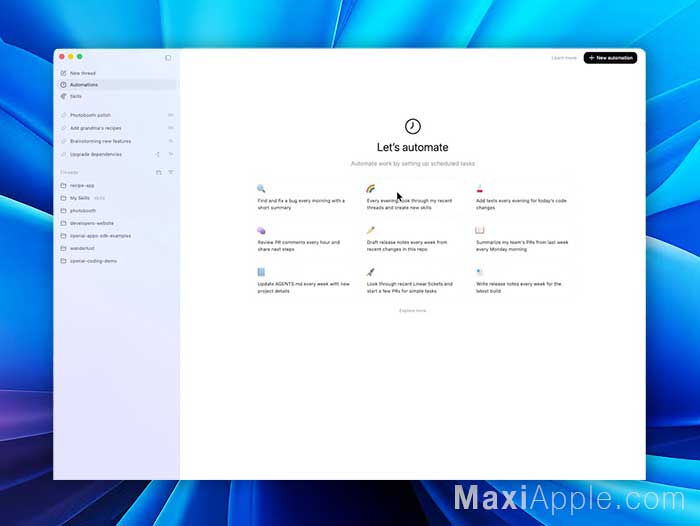
Task: Click the test tube icon on the add-tests card
Action: 479,188
